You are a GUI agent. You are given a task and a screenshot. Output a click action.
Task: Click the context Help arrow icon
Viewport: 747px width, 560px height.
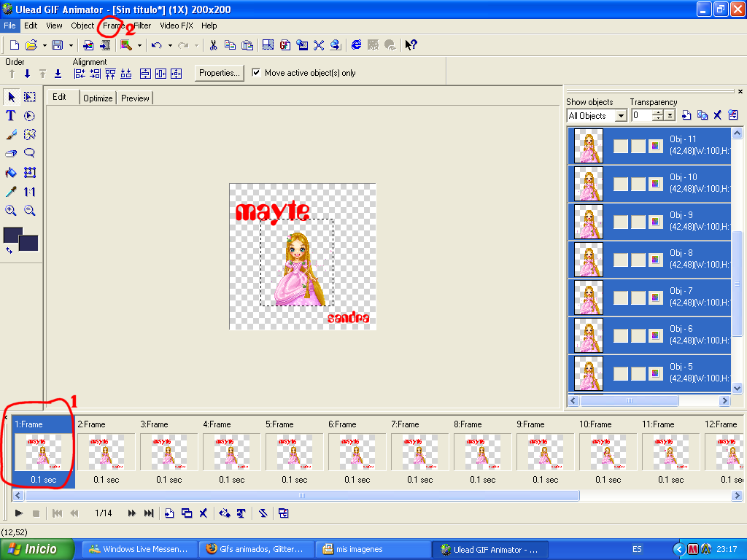(x=411, y=45)
